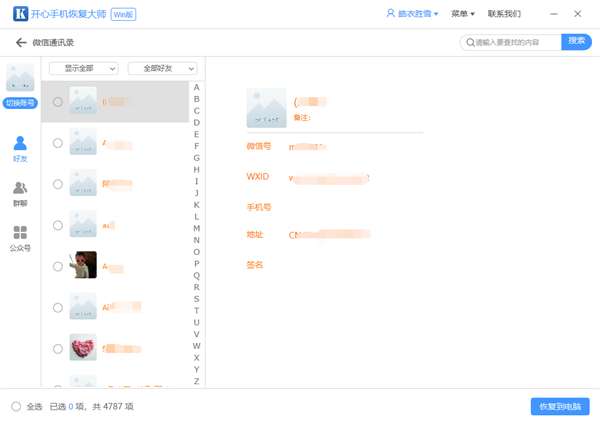Screen dimensions: 600x421
Task: Select the first contact's radio button
Action: (58, 102)
